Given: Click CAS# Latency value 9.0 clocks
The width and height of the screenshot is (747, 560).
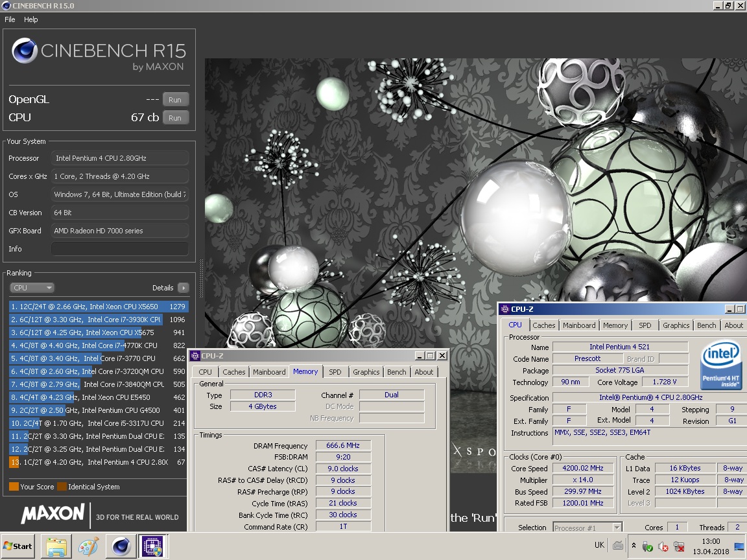Looking at the screenshot, I should coord(343,469).
